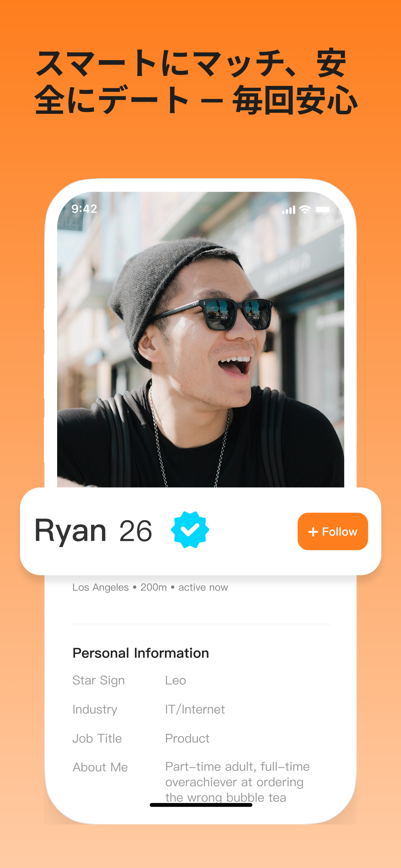401x868 pixels.
Task: Open Ryan's profile photo
Action: 200,339
